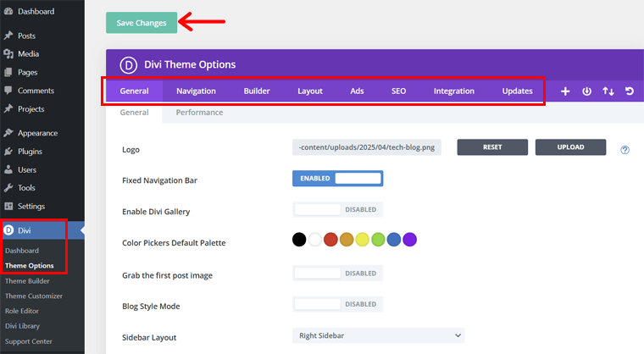Open the Ads tab

[357, 91]
